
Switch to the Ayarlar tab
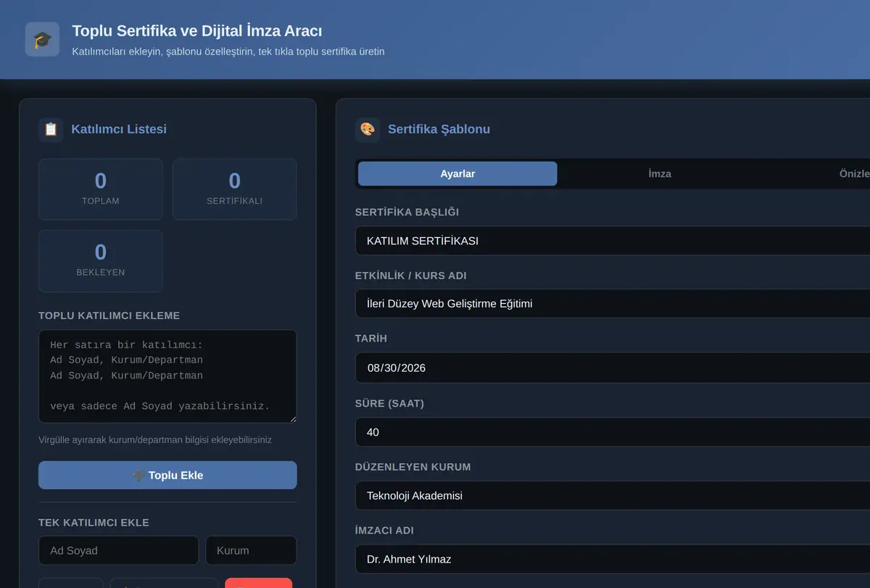pos(457,174)
